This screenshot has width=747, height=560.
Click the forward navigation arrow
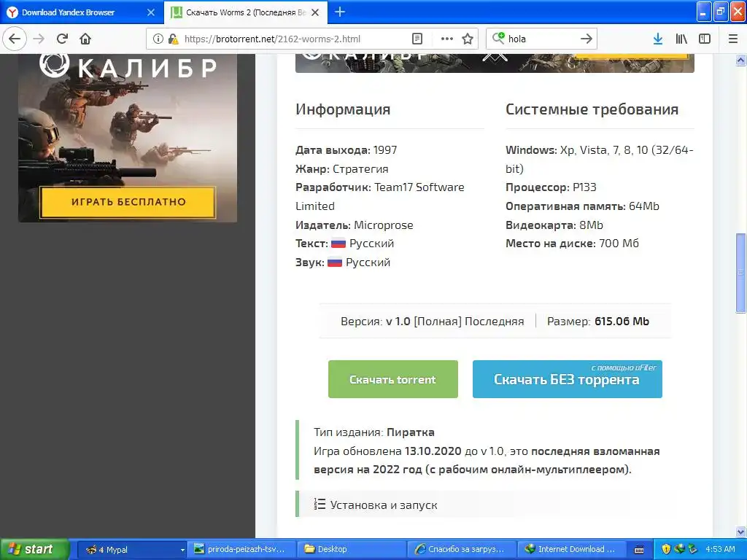coord(39,39)
